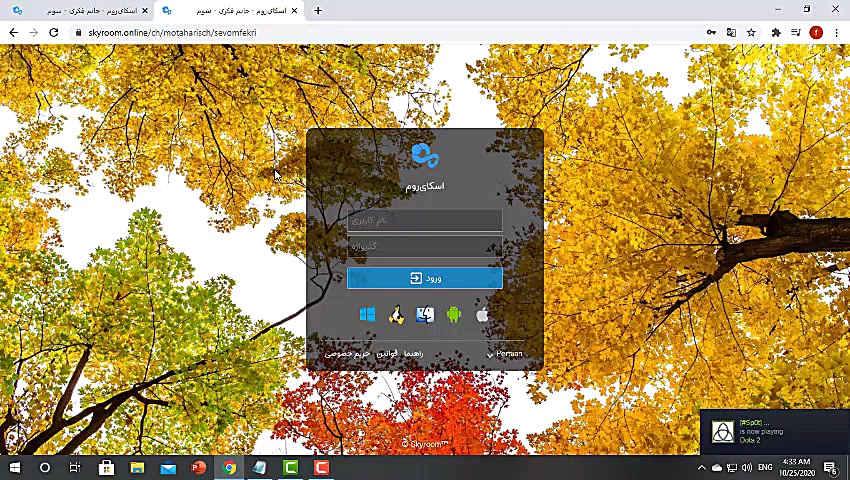Click the username input field
The width and height of the screenshot is (850, 480).
424,221
